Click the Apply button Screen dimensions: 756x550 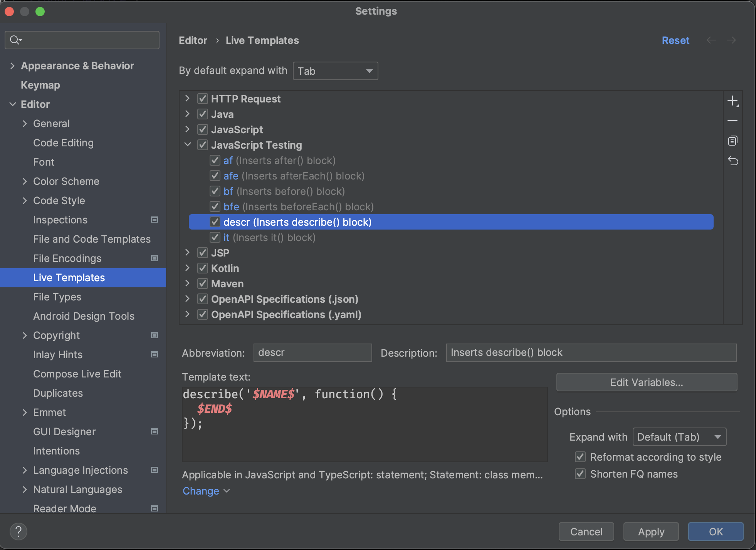tap(651, 532)
